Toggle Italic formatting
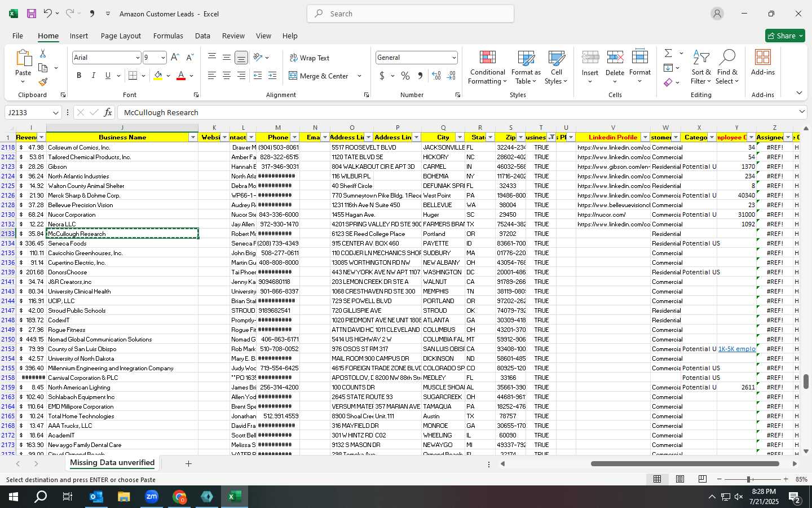The width and height of the screenshot is (812, 508). click(93, 76)
